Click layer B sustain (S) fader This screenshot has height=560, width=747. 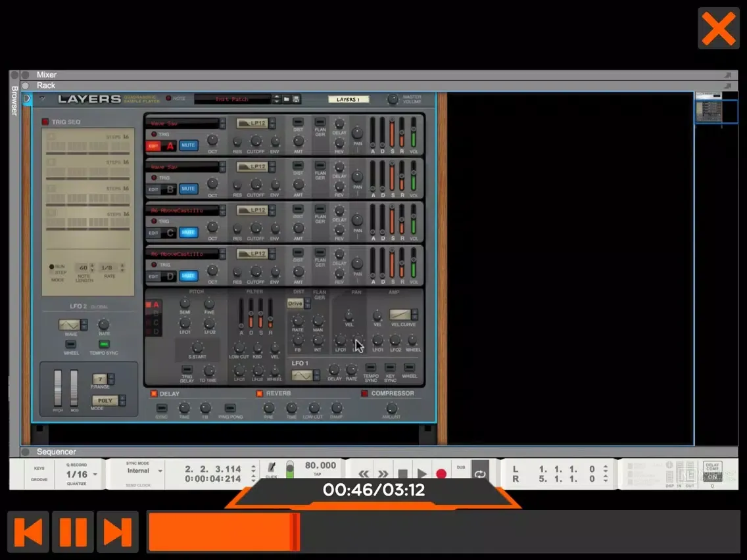[393, 175]
